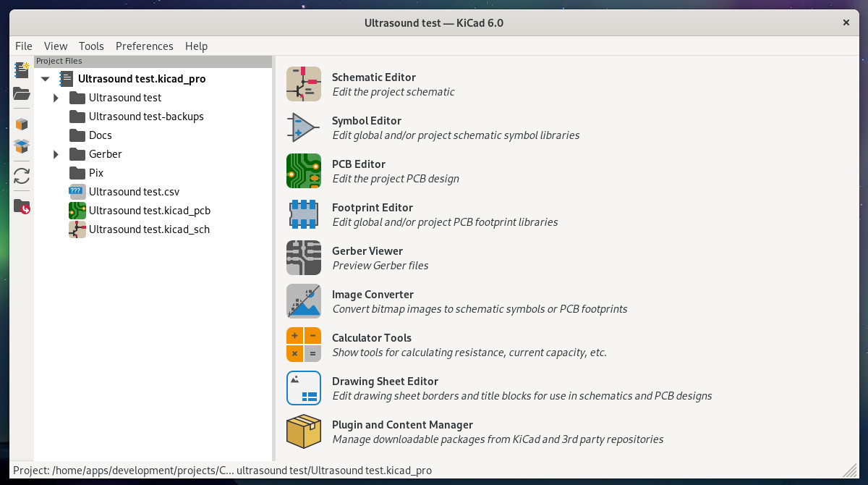Launch the Footprint Editor chip icon
868x485 pixels.
[x=304, y=214]
